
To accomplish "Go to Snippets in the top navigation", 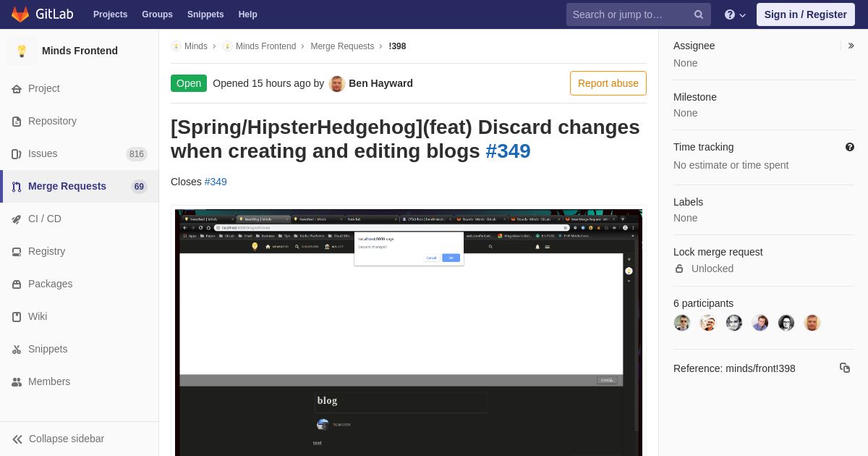I will (205, 14).
